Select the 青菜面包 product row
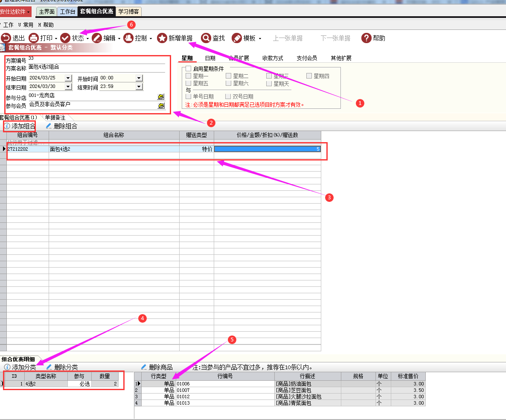Screen dimensions: 506x420 280,403
